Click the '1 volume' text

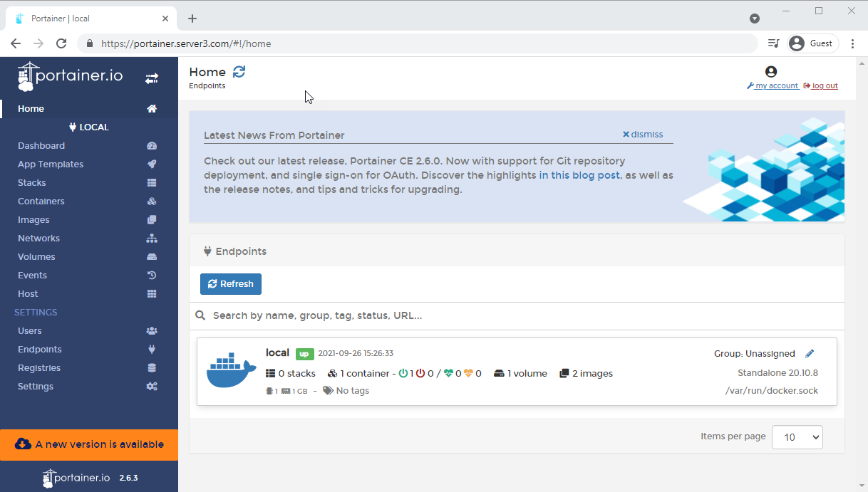pos(527,373)
